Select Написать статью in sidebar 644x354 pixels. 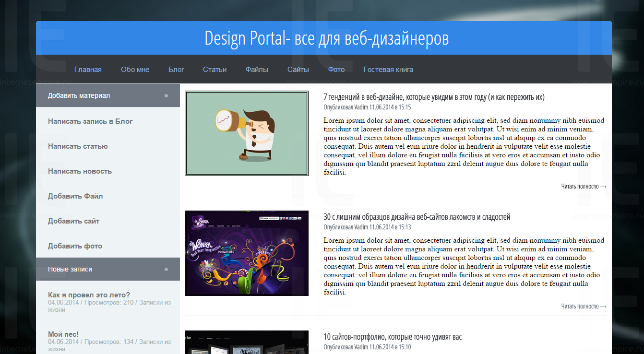click(x=78, y=146)
